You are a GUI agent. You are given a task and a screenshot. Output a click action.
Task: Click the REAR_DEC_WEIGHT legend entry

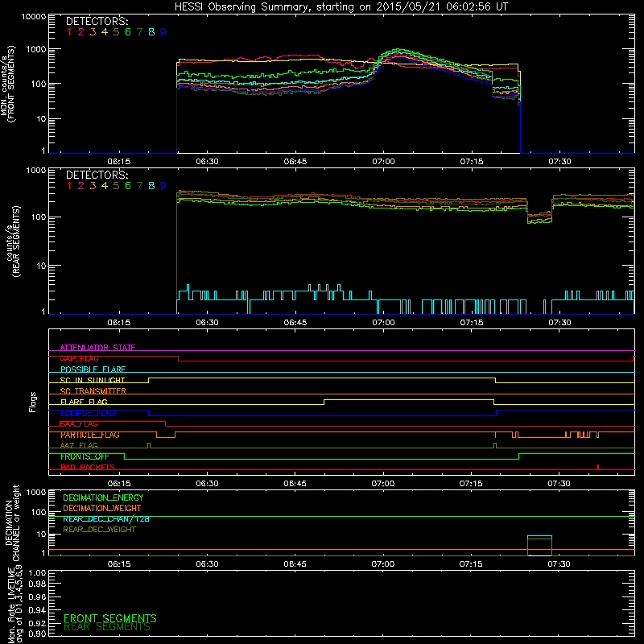(x=99, y=530)
